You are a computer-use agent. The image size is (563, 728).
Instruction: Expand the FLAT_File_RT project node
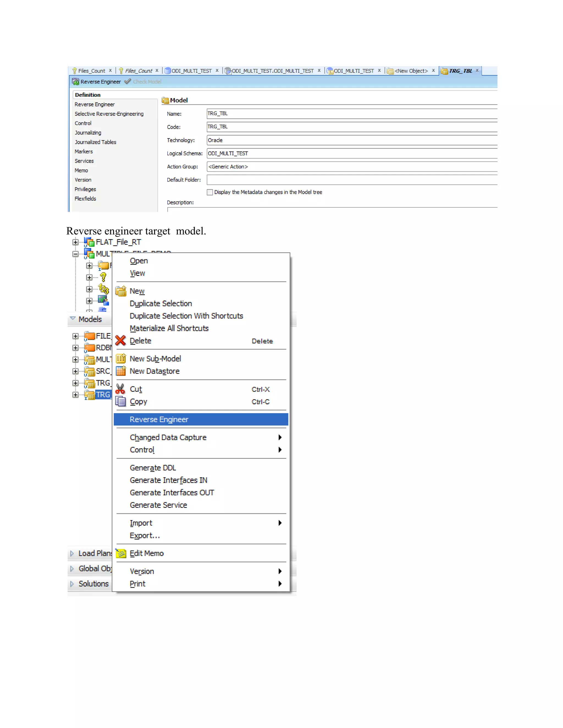(75, 242)
